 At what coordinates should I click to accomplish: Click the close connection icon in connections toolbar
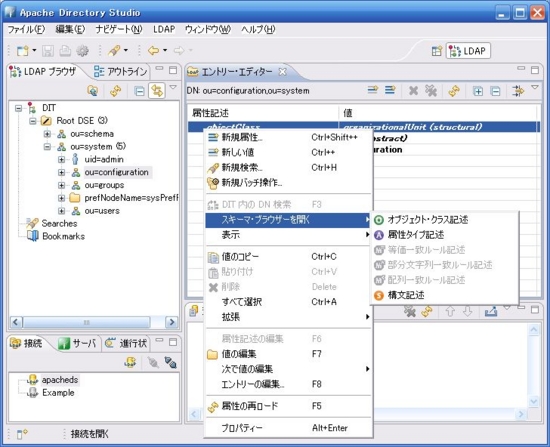click(x=171, y=362)
